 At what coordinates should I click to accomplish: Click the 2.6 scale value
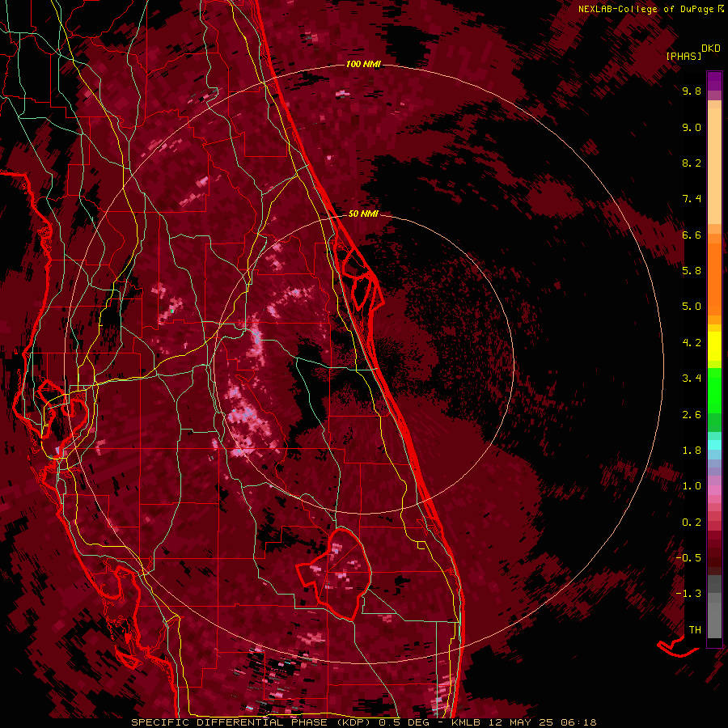692,415
